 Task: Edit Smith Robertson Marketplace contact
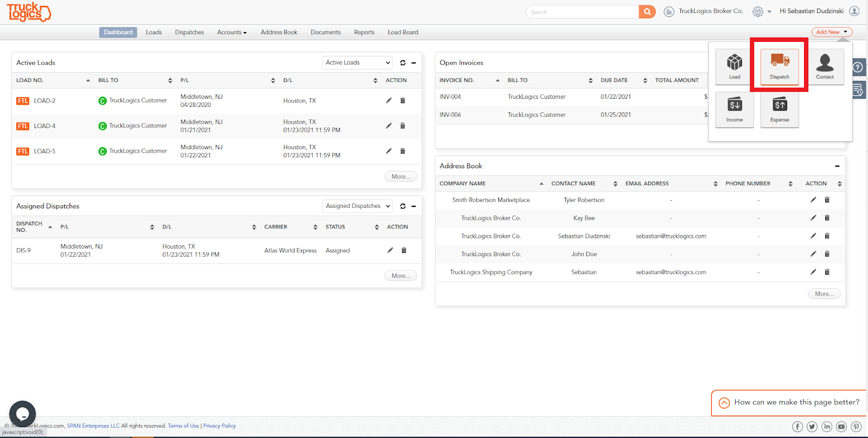[x=813, y=200]
